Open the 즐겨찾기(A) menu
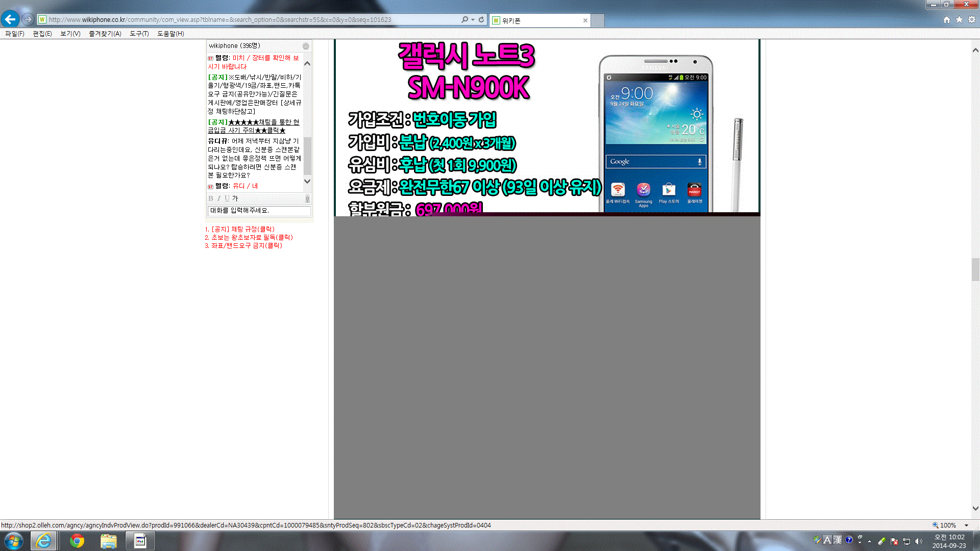Screen dimensions: 980x551 105,34
